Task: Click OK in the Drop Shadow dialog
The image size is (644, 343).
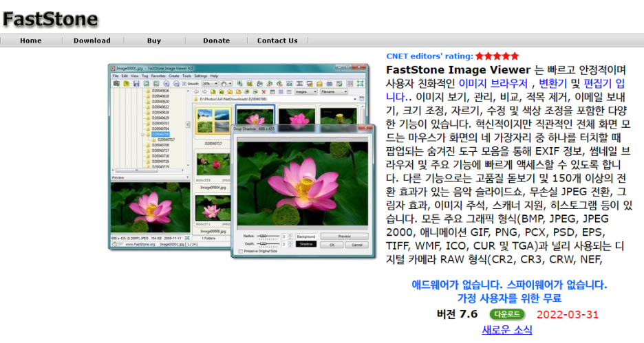Action: click(332, 245)
